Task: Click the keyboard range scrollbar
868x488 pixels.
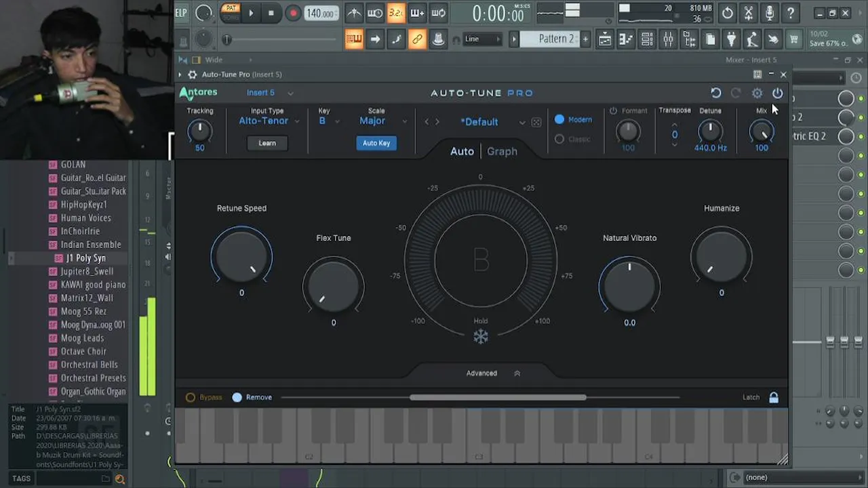Action: pos(498,397)
